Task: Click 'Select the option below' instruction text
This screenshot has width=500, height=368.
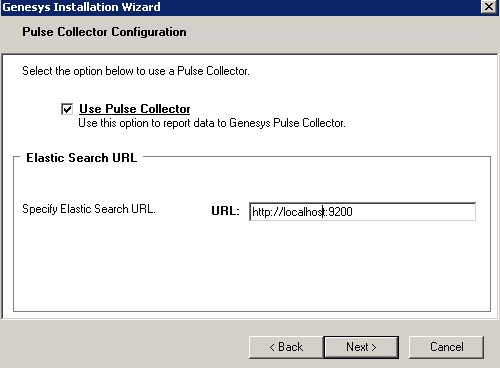Action: click(136, 71)
